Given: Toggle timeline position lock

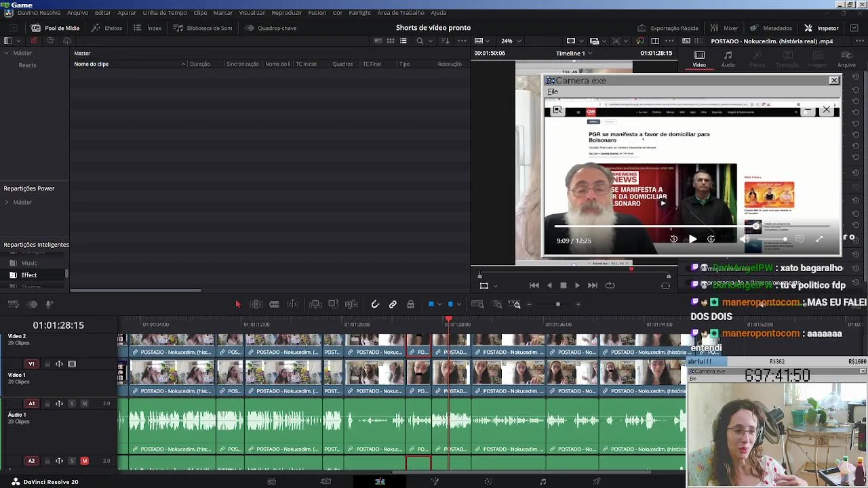Looking at the screenshot, I should (410, 304).
